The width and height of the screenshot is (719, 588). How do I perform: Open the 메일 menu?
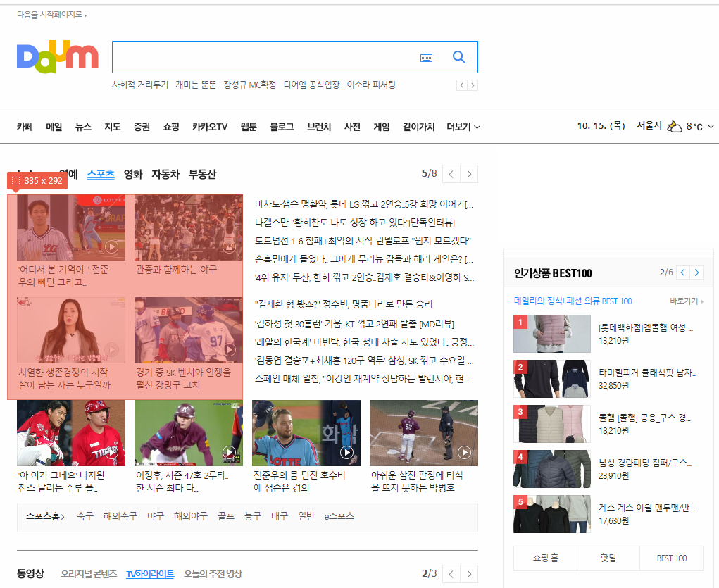click(x=54, y=127)
